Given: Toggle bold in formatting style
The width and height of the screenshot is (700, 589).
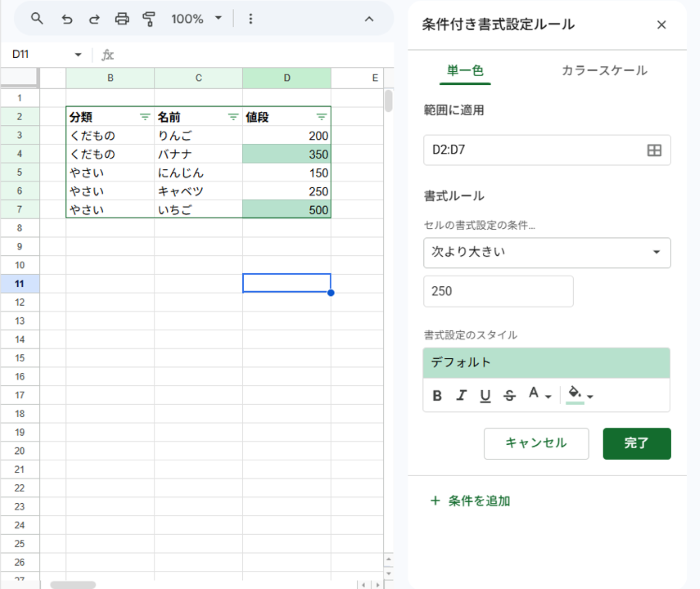Looking at the screenshot, I should click(x=437, y=396).
